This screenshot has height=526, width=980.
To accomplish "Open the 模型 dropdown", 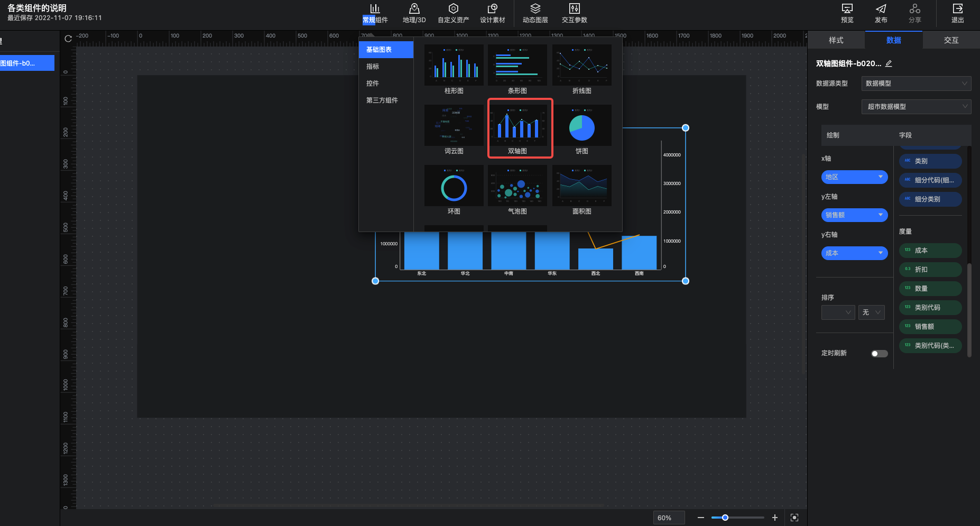I will point(916,107).
